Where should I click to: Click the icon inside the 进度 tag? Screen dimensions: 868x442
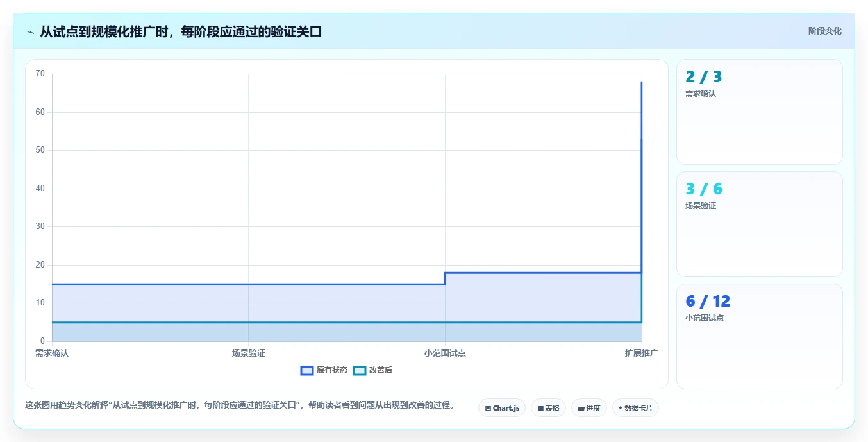pos(581,408)
